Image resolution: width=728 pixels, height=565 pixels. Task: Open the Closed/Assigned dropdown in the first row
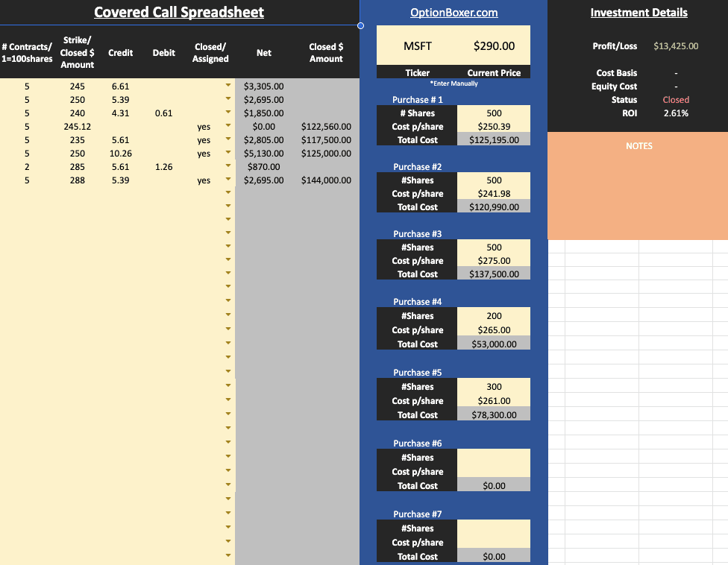pyautogui.click(x=228, y=86)
